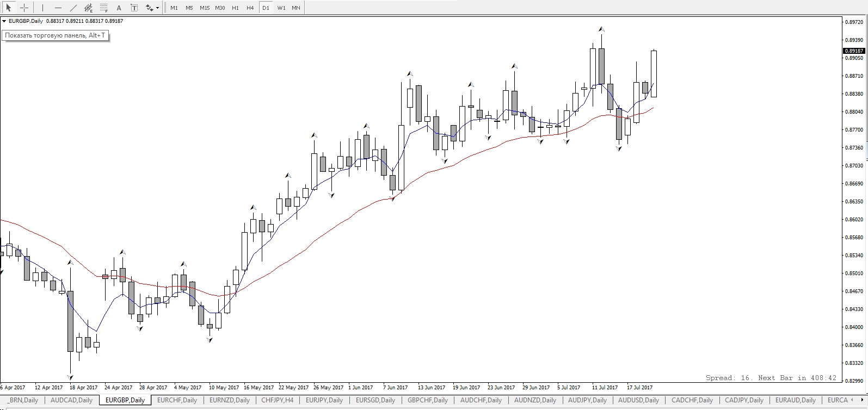The width and height of the screenshot is (868, 410).
Task: Open the AUDUSD,Daily chart tab
Action: click(x=639, y=400)
